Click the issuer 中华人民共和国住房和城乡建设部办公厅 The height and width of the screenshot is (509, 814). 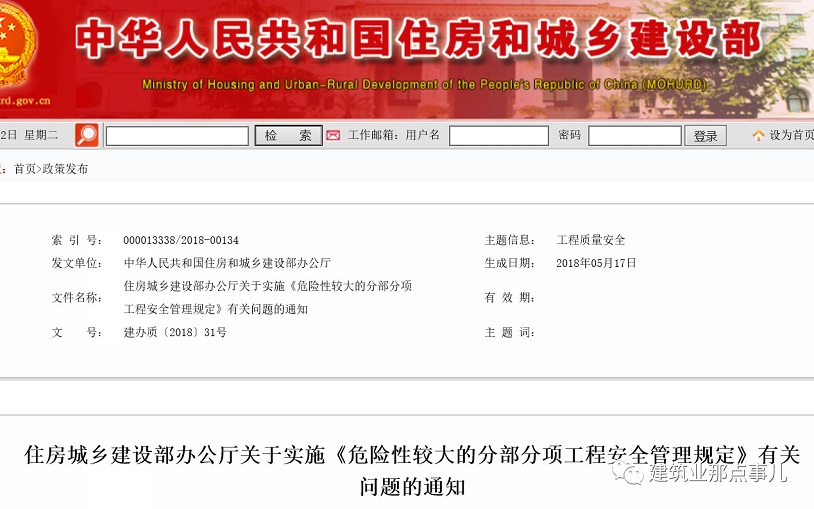(227, 263)
